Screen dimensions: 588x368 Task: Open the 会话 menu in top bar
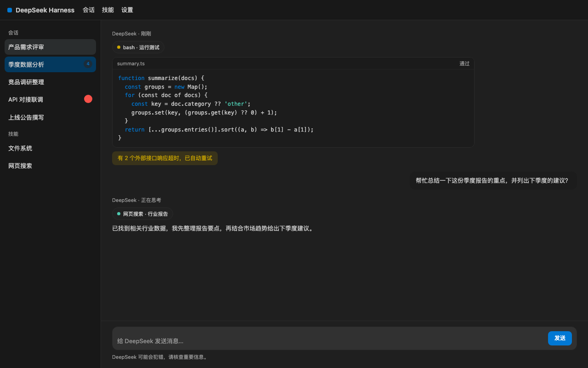[x=89, y=10]
